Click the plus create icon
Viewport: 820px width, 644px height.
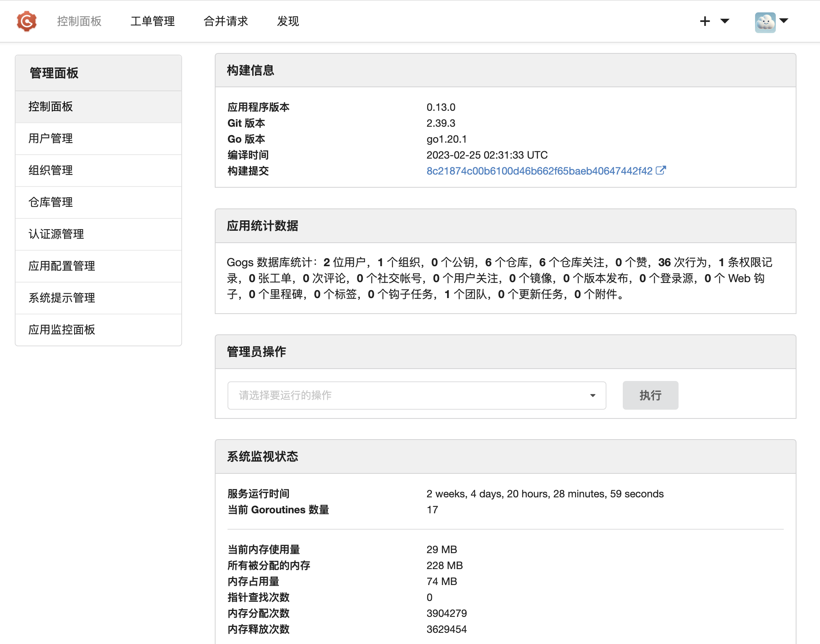tap(705, 21)
